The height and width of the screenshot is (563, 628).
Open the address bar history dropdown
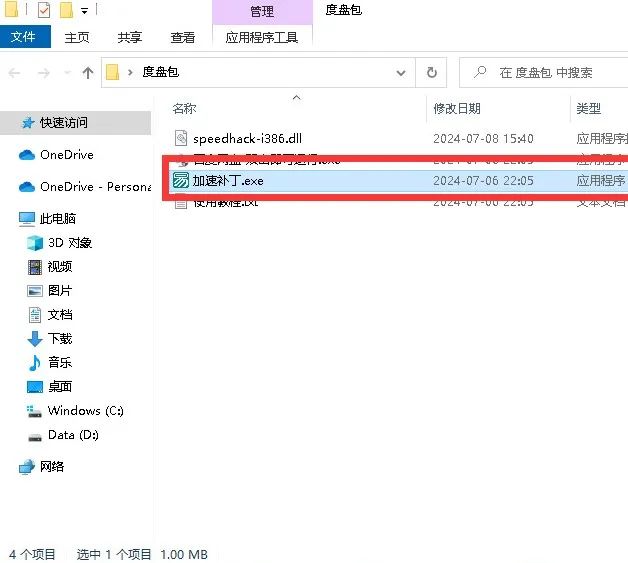[x=401, y=73]
